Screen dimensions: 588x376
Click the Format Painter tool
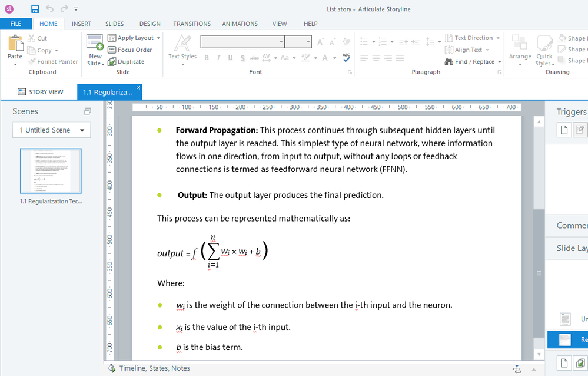pos(53,61)
